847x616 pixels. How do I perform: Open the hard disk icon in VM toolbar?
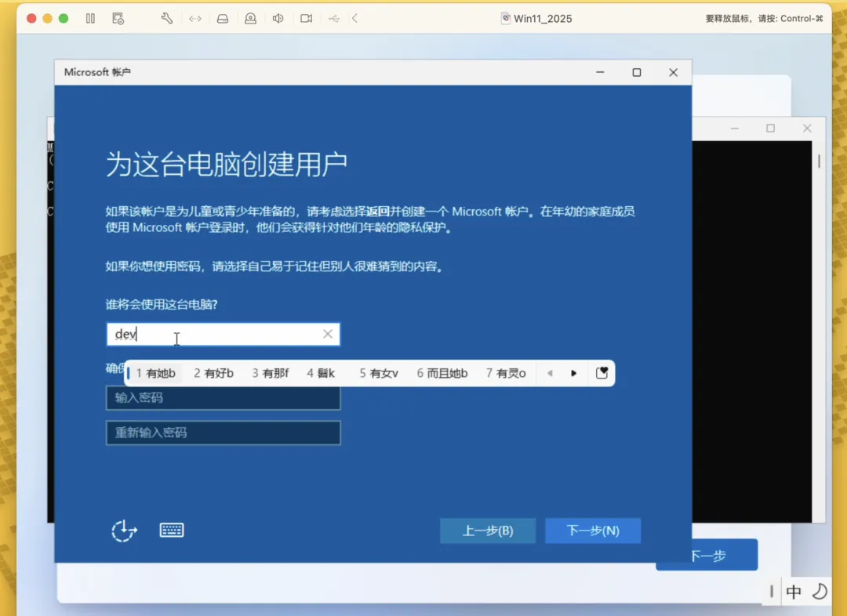coord(223,18)
